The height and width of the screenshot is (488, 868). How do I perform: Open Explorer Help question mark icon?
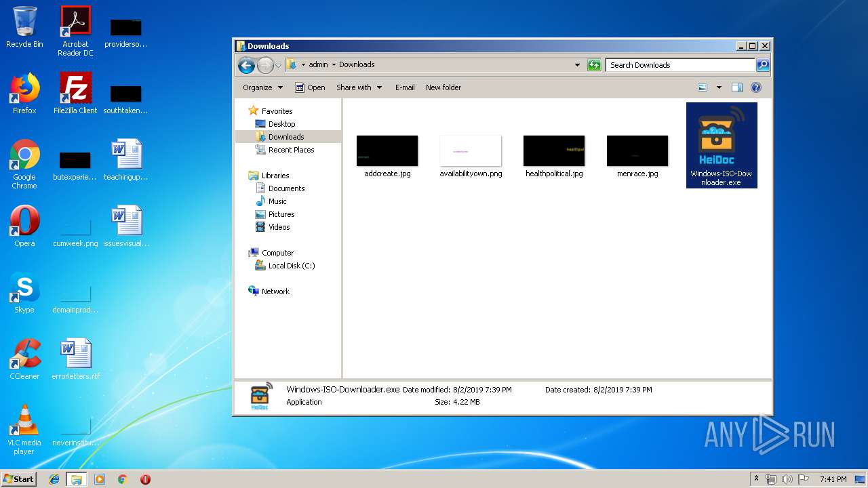pos(756,87)
